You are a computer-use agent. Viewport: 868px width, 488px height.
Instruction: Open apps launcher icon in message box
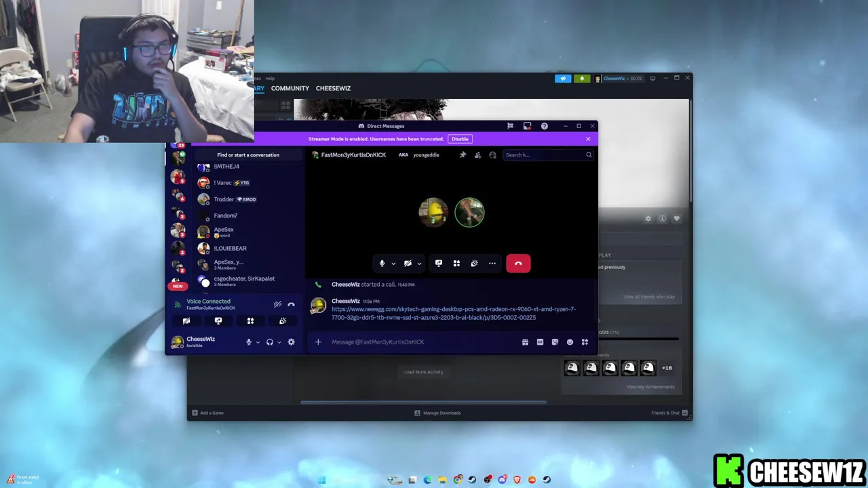[x=585, y=342]
